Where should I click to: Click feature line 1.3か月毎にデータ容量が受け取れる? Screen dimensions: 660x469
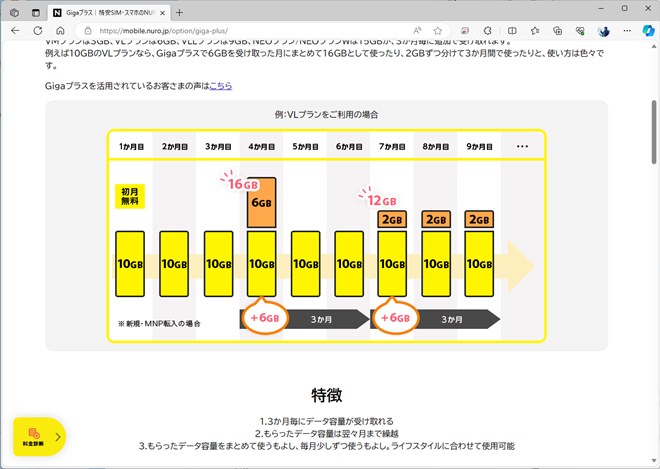coord(327,421)
